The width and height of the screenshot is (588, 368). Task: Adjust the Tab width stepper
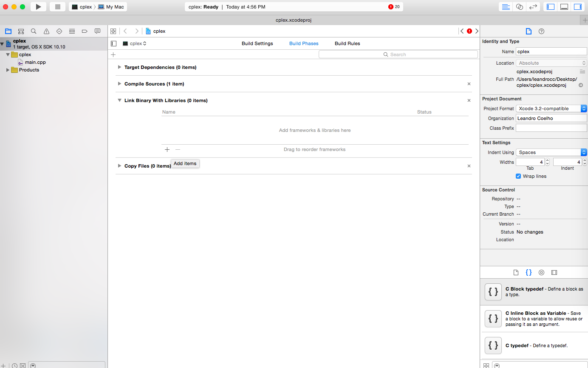pyautogui.click(x=547, y=162)
